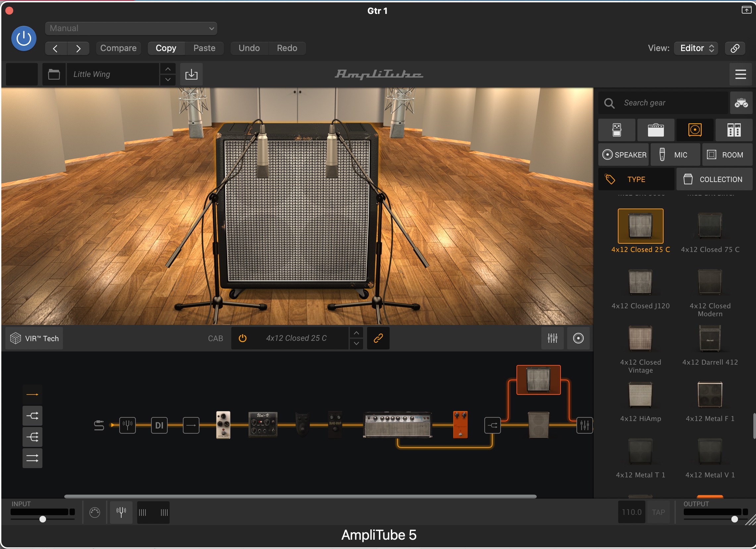Click the TAP tempo button
This screenshot has height=549, width=756.
coord(658,512)
